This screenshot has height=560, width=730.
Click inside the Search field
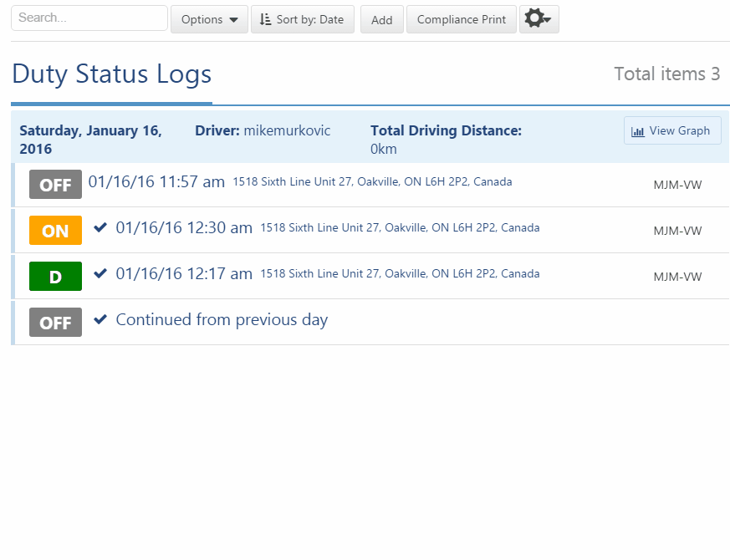click(88, 18)
